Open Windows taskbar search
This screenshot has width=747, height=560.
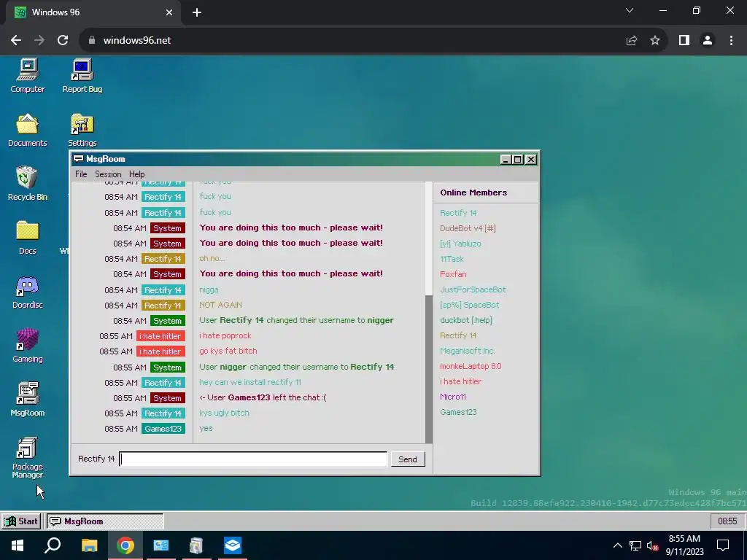tap(53, 545)
